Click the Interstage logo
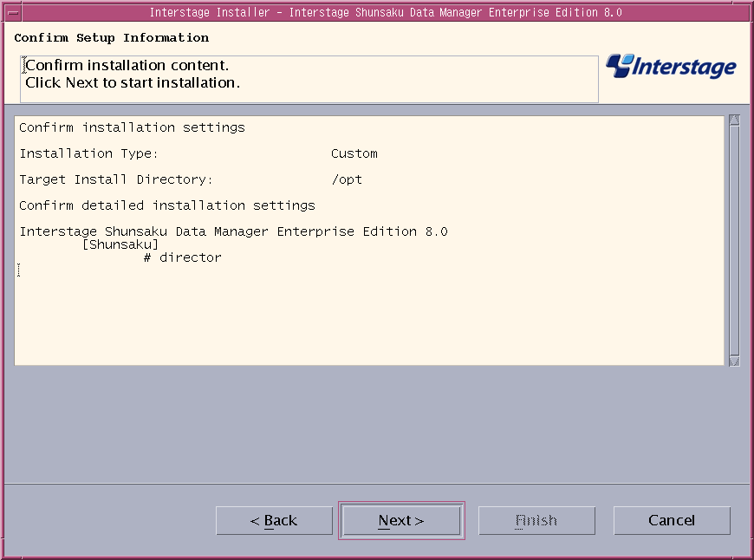 click(671, 67)
